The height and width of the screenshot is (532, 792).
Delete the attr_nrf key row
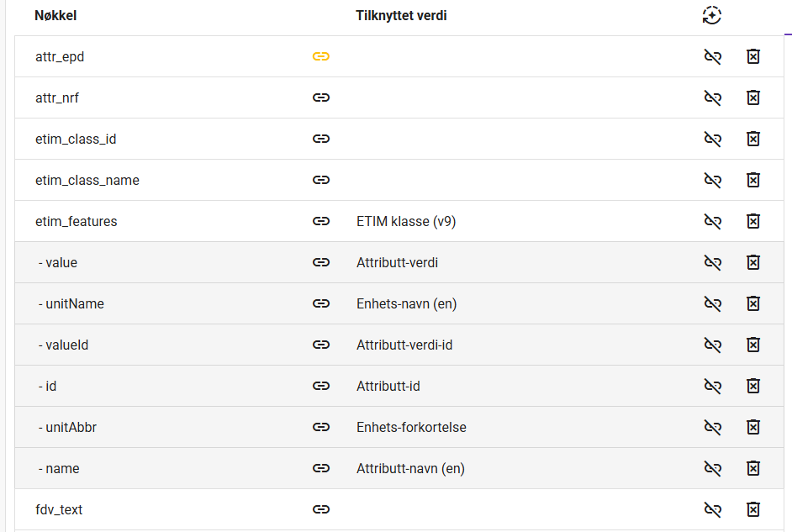pyautogui.click(x=753, y=97)
